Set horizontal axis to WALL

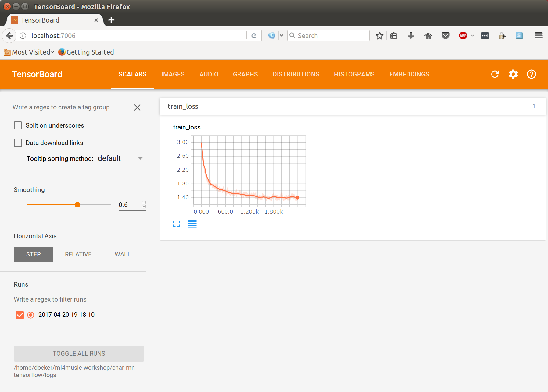click(123, 254)
